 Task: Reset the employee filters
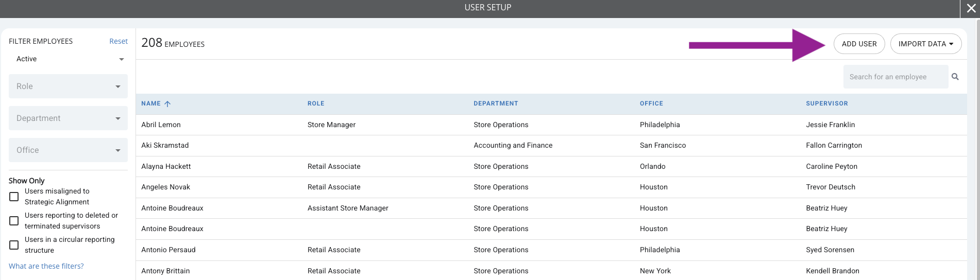point(119,41)
